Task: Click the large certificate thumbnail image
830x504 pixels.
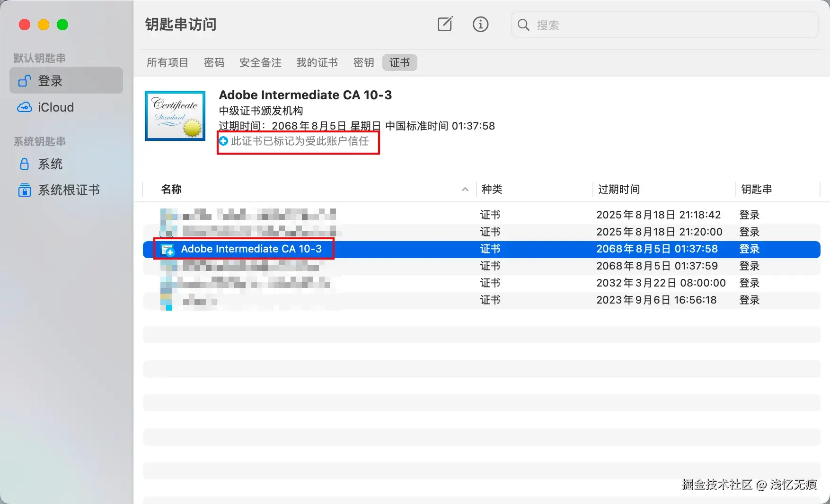Action: coord(175,116)
